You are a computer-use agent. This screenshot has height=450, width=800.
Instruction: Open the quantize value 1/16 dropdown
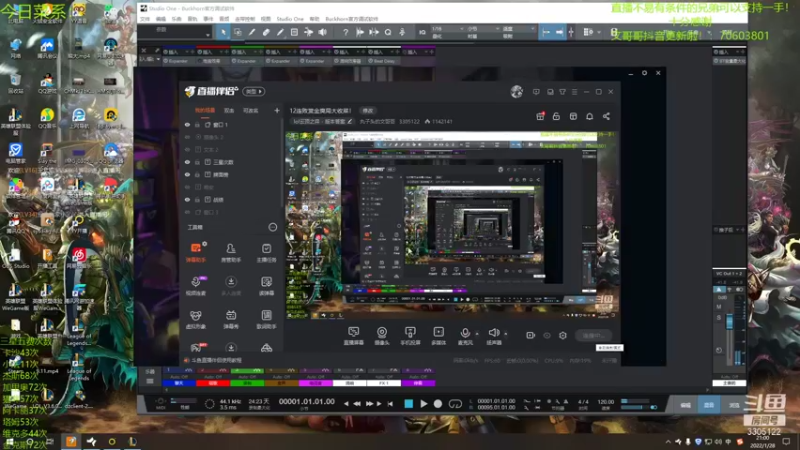pyautogui.click(x=447, y=29)
